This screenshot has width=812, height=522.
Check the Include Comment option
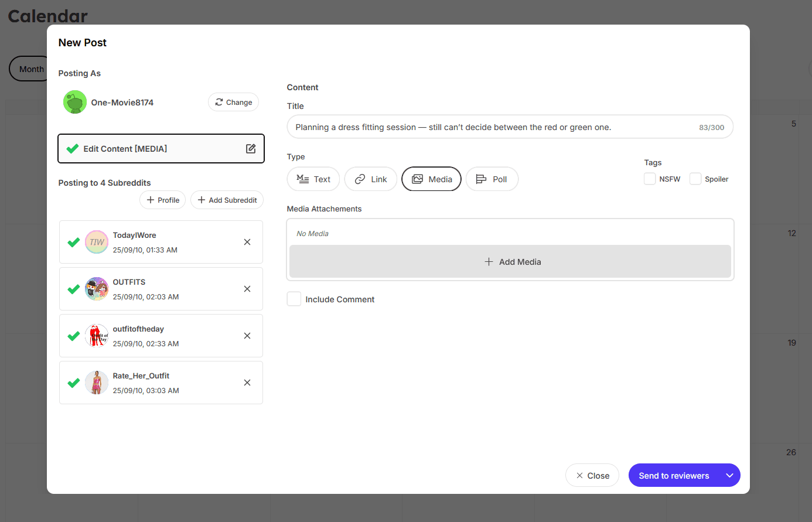tap(294, 299)
